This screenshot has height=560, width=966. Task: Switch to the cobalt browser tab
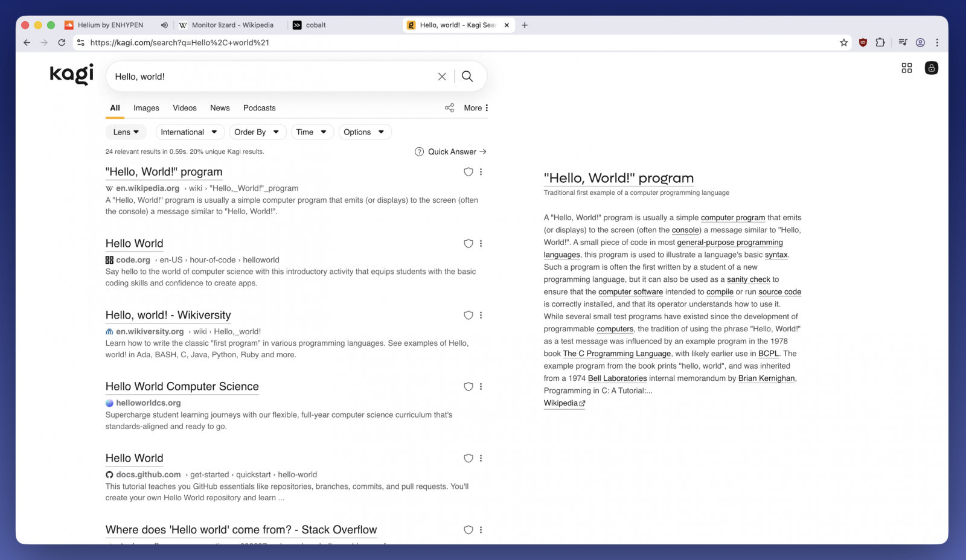tap(343, 25)
